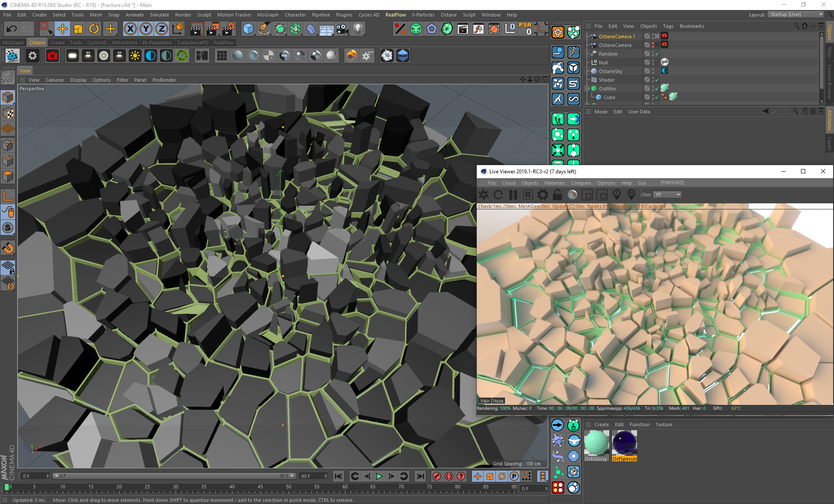834x504 pixels.
Task: Go to end of animation
Action: 420,476
